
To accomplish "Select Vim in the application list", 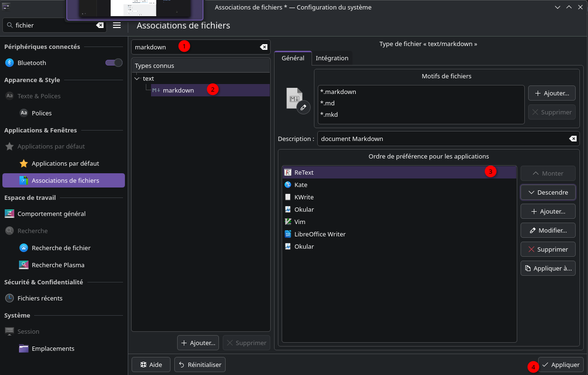I will [x=300, y=222].
